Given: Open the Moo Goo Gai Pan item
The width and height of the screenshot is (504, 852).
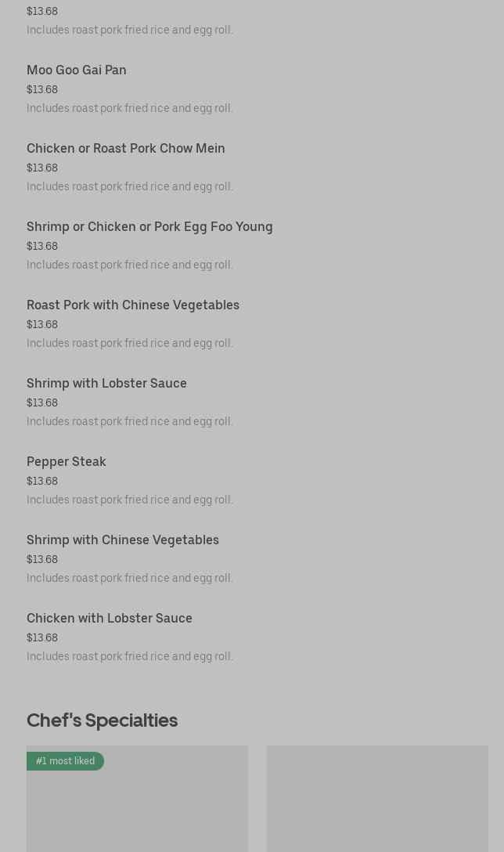Looking at the screenshot, I should [x=77, y=70].
